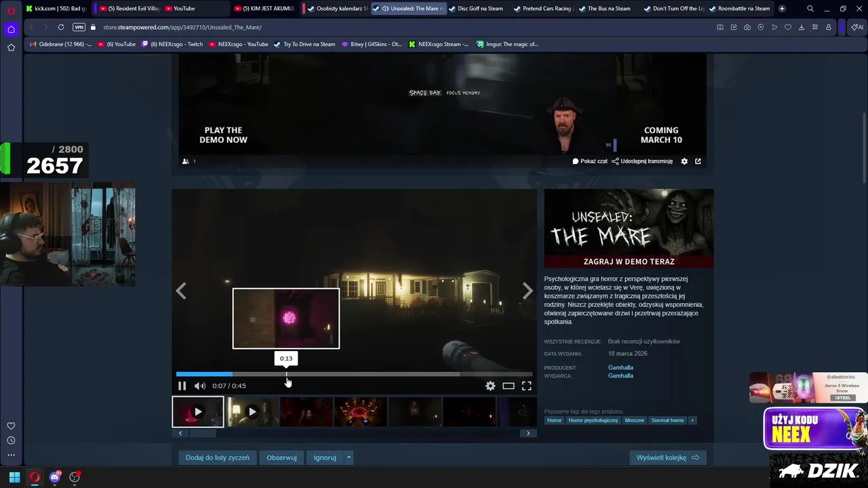This screenshot has width=868, height=488.
Task: Open the Horror psychologiczny tag
Action: (593, 420)
